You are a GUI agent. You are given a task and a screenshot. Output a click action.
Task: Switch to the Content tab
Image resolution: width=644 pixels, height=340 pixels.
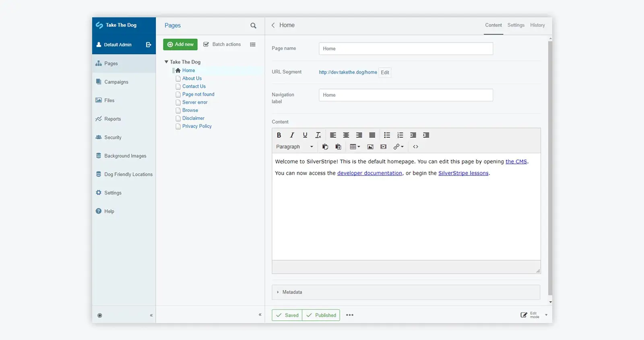493,25
